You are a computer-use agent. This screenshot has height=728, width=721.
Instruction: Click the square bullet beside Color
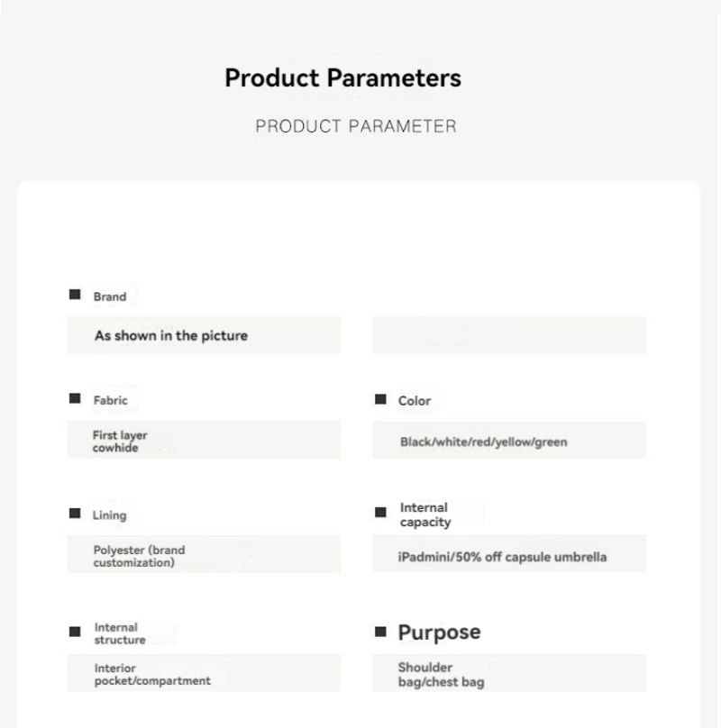click(380, 399)
